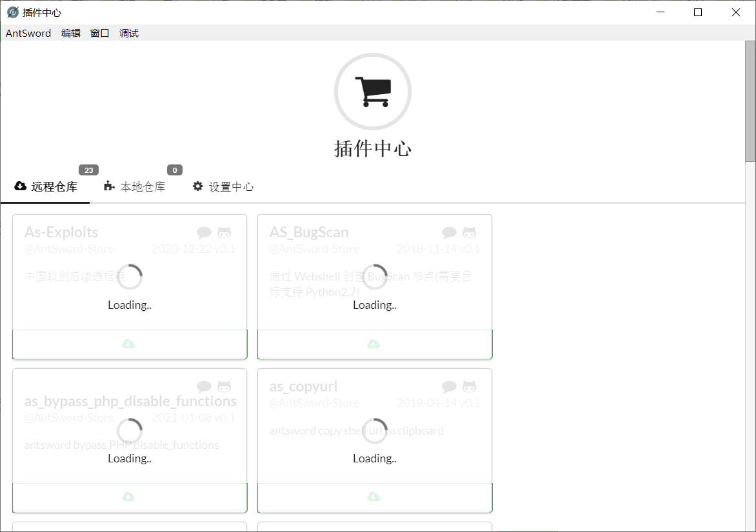Open comments icon on the AS_BugScan card
This screenshot has height=532, width=756.
pos(449,232)
